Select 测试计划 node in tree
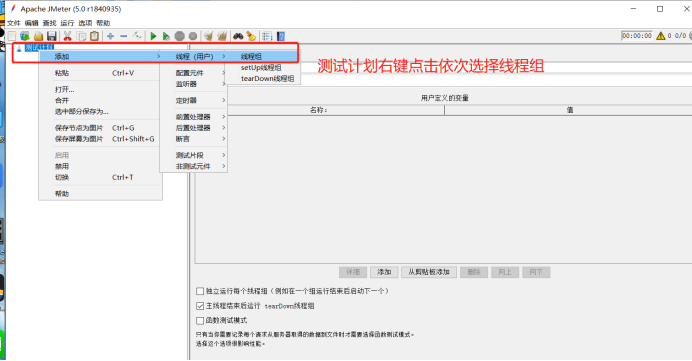This screenshot has height=361, width=692. point(39,47)
